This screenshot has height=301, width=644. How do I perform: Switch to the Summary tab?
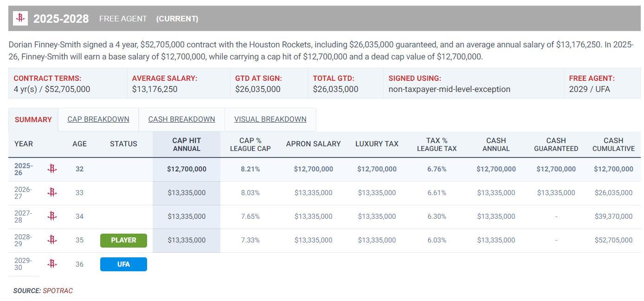pyautogui.click(x=33, y=120)
